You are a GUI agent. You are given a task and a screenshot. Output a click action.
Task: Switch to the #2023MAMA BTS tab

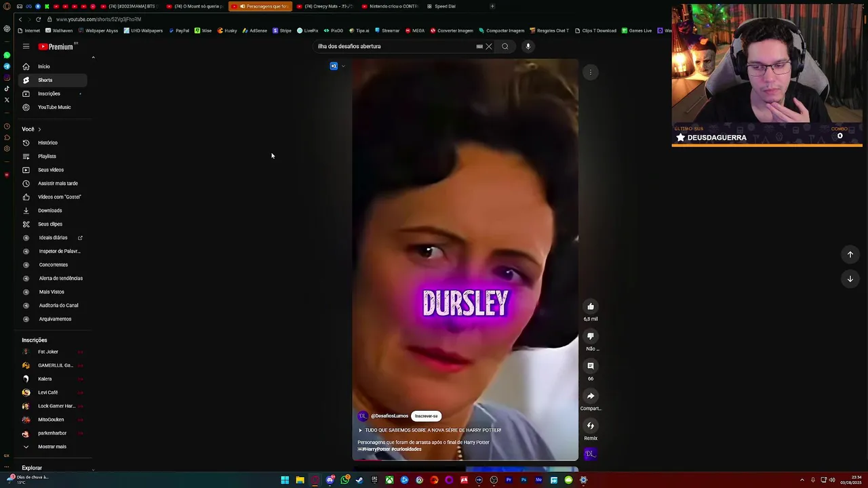(x=129, y=6)
